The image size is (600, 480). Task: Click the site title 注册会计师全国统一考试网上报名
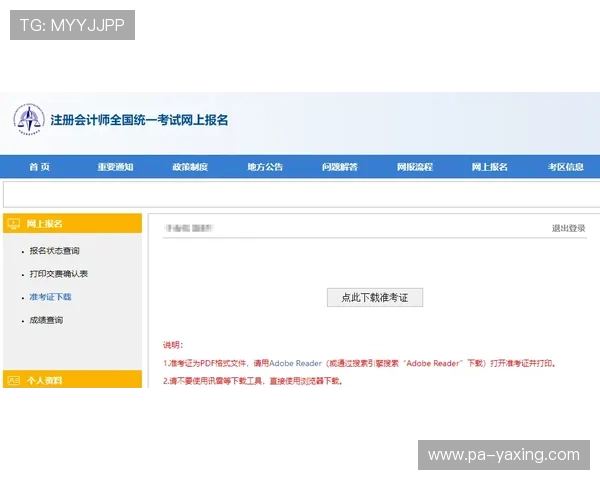[x=139, y=120]
